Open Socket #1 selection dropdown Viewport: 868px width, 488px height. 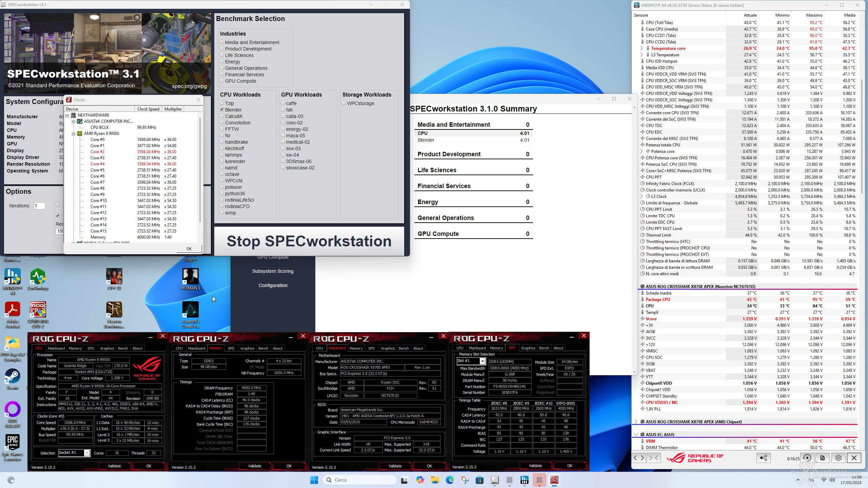87,453
